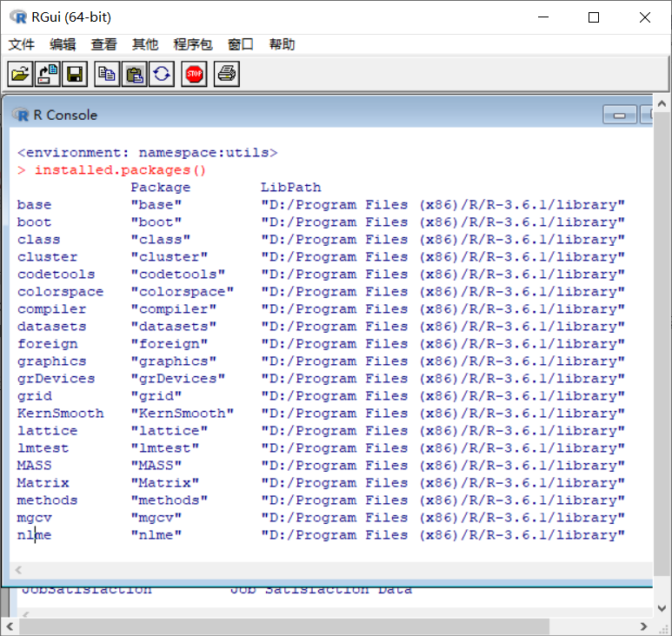
Task: Click the main vertical scrollbar down arrow
Action: tap(662, 608)
